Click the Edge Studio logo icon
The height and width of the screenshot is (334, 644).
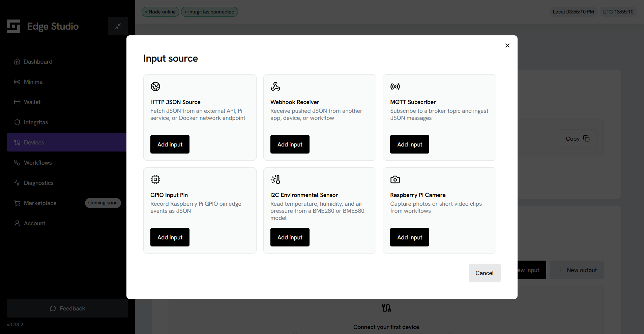pos(13,26)
